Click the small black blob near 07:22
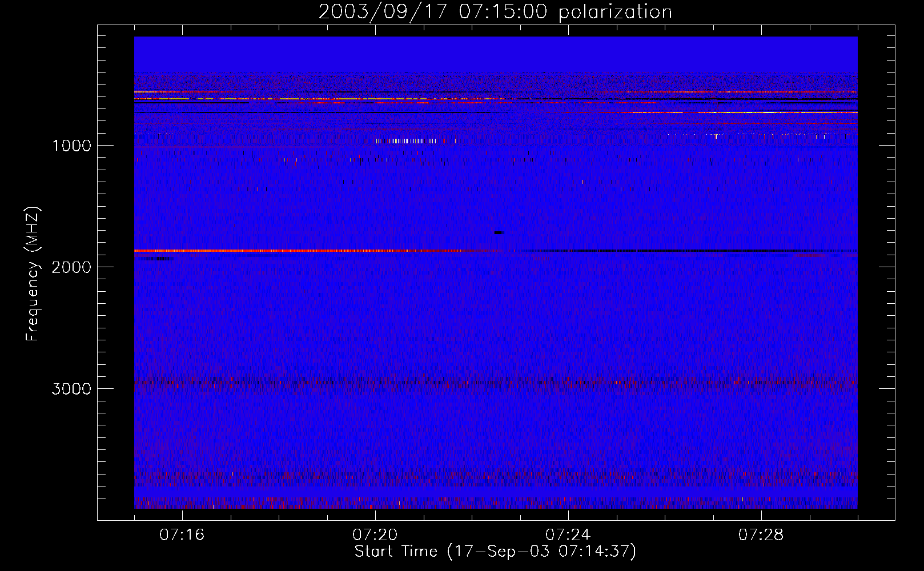The height and width of the screenshot is (571, 924). pos(499,232)
